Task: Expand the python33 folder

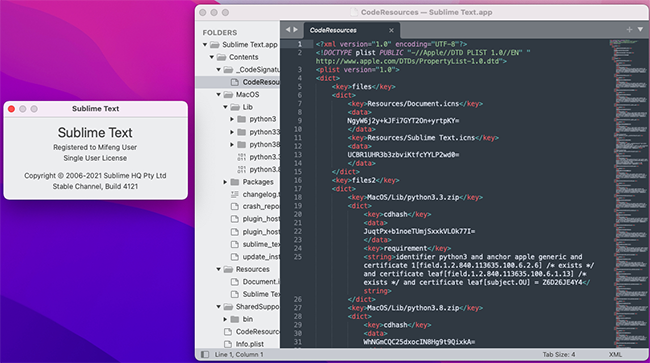Action: [232, 132]
